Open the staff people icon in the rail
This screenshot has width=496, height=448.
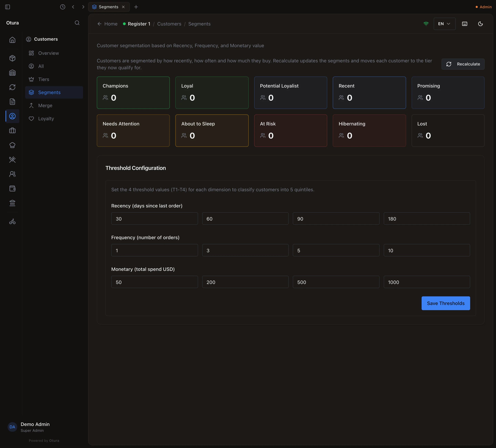click(12, 174)
